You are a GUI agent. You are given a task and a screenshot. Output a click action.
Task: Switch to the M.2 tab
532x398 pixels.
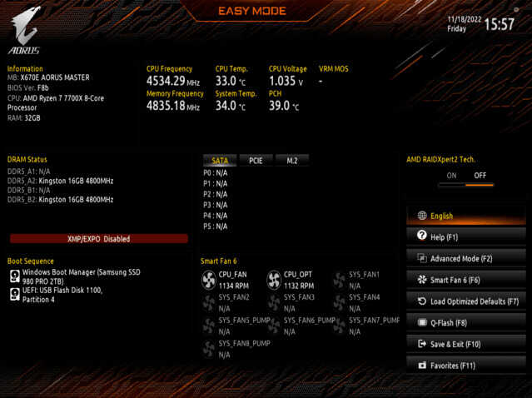pos(292,161)
